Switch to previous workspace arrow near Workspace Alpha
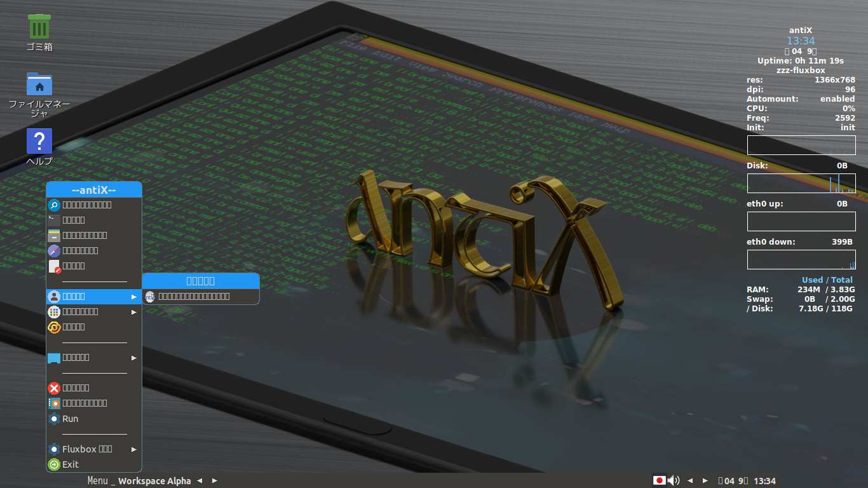868x488 pixels. pyautogui.click(x=200, y=481)
